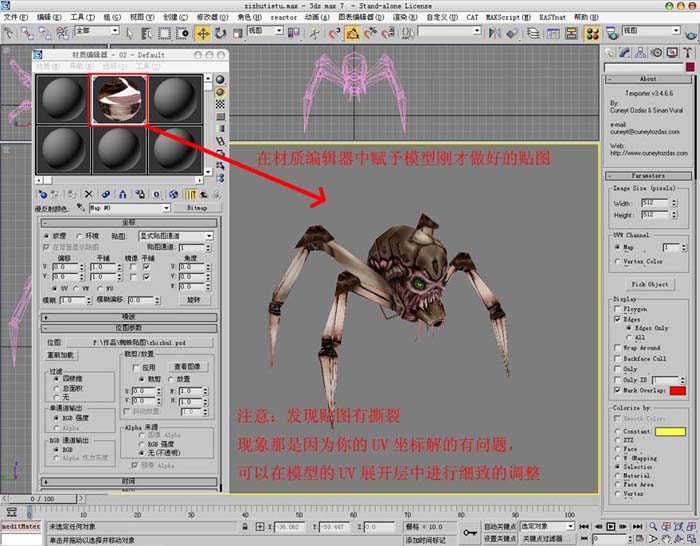Click the Quick Render teapot icon
Screen dimensions: 700x546
tap(692, 33)
